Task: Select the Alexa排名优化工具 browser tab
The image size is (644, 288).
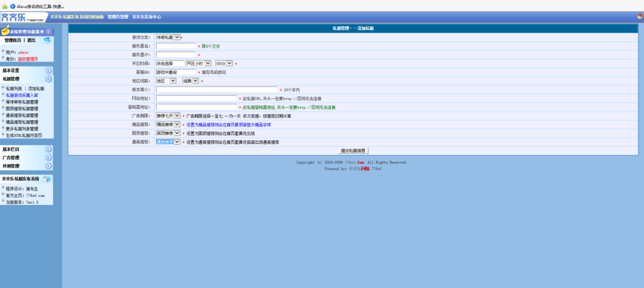Action: click(40, 6)
